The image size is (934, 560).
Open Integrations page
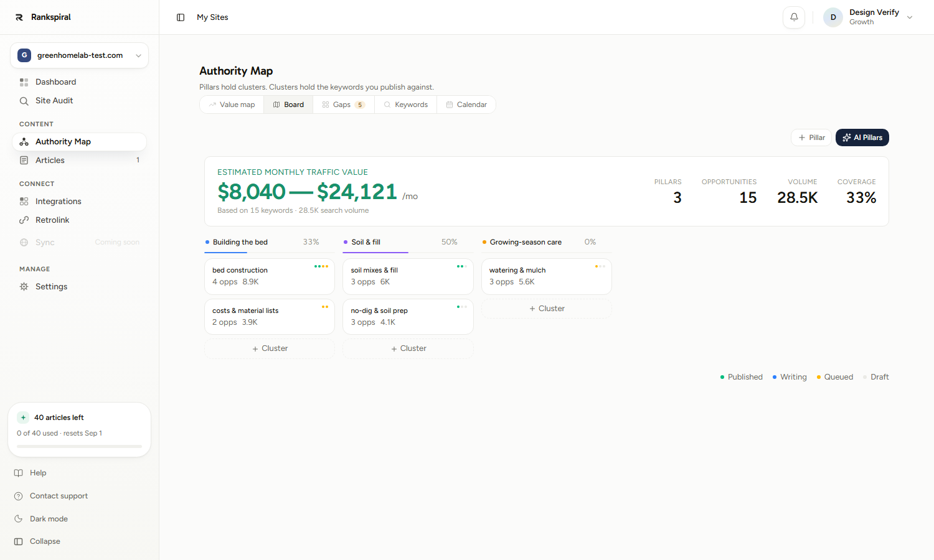point(79,202)
